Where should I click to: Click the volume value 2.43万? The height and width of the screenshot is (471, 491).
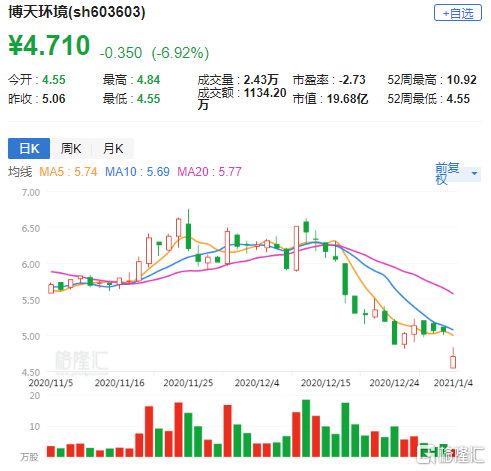pyautogui.click(x=261, y=80)
